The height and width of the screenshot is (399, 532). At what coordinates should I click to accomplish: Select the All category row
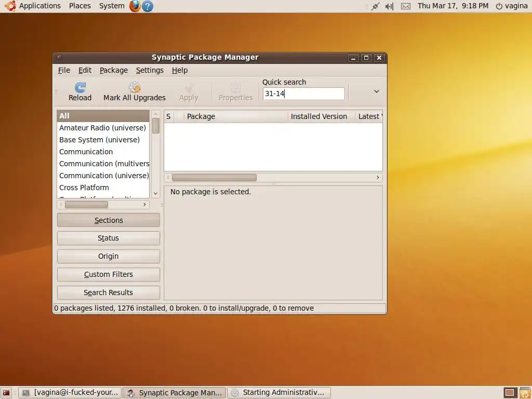[103, 116]
